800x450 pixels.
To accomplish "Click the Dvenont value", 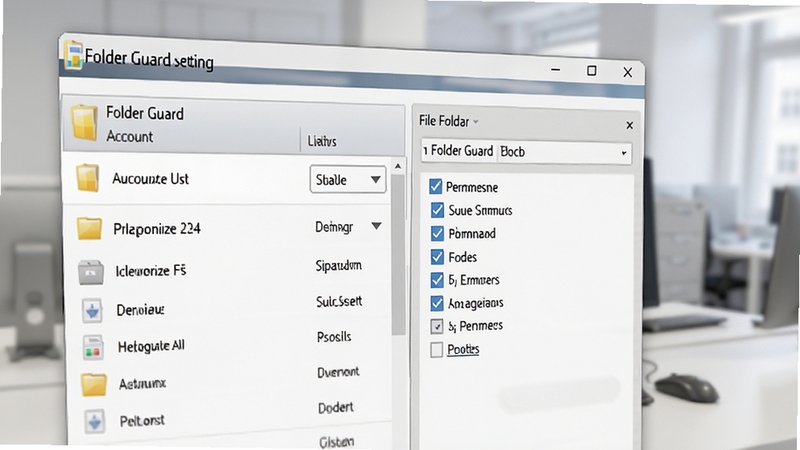I will click(x=338, y=372).
